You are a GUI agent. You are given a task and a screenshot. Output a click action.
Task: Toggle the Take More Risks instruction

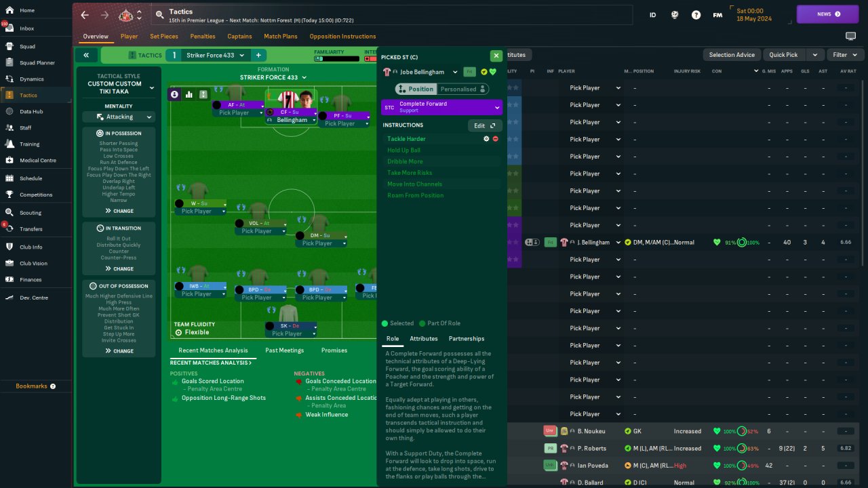[x=441, y=173]
